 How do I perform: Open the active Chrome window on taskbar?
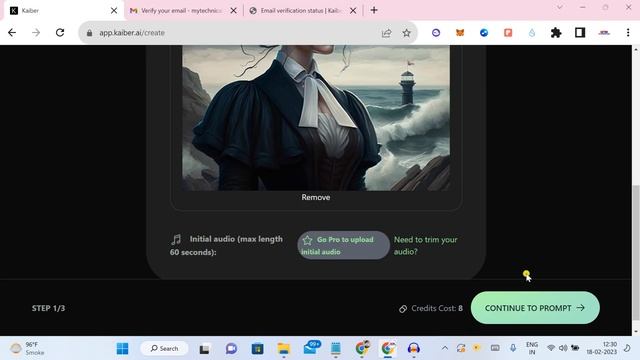point(388,348)
